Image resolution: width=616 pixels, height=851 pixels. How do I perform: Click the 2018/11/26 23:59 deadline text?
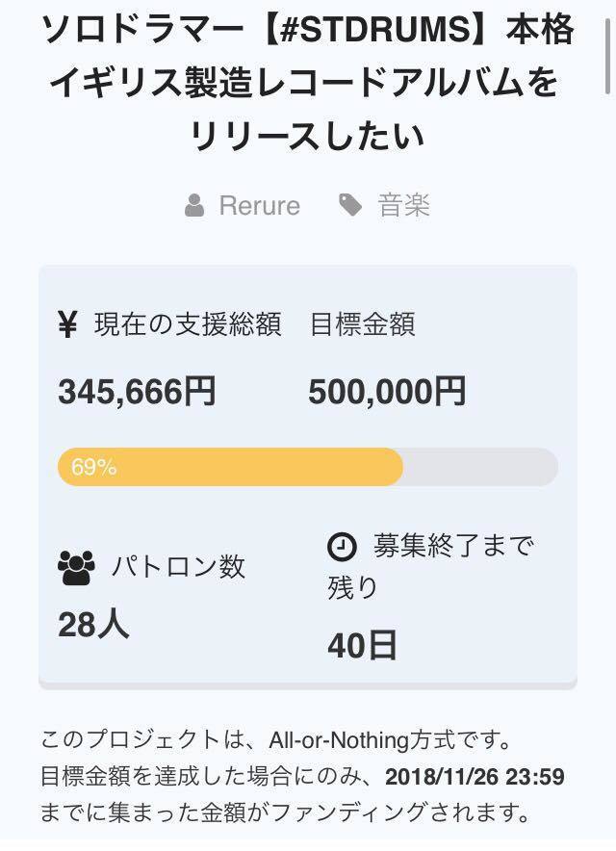[x=475, y=777]
